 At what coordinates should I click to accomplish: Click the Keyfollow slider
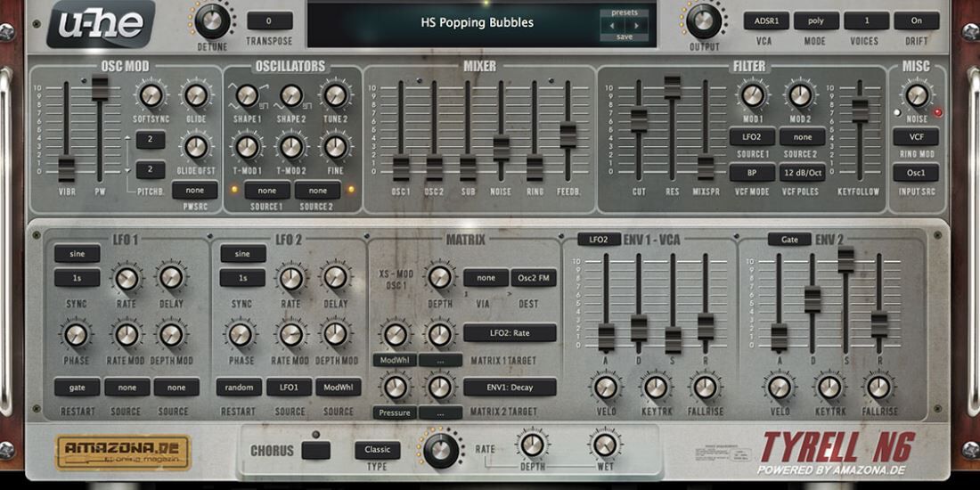[x=860, y=110]
